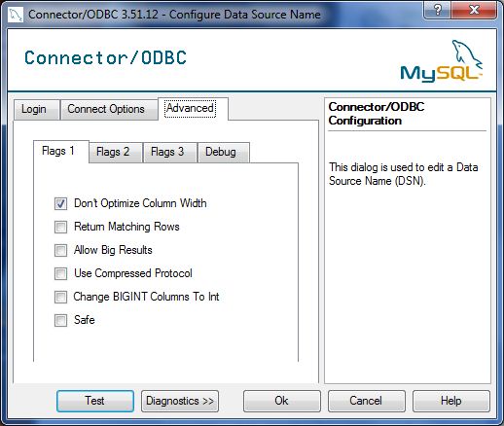The height and width of the screenshot is (426, 504).
Task: Click the Test button
Action: click(95, 401)
